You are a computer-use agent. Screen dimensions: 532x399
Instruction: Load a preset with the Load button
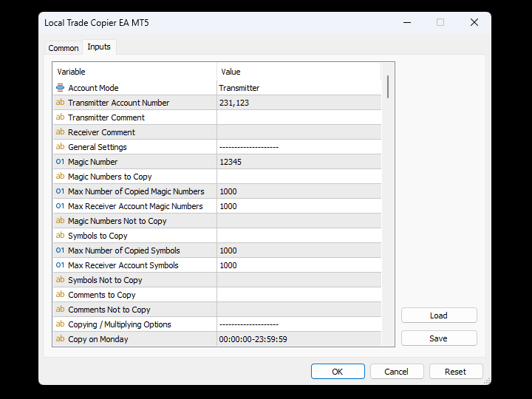pos(439,316)
